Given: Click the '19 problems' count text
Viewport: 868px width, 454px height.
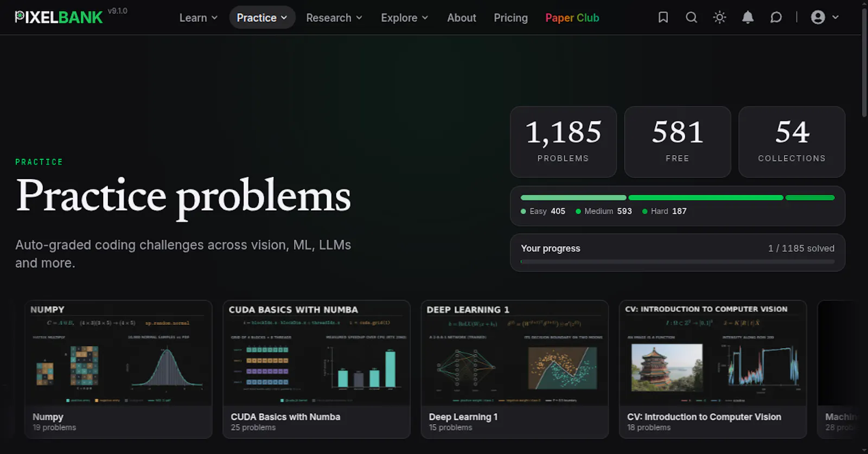Looking at the screenshot, I should pos(54,427).
